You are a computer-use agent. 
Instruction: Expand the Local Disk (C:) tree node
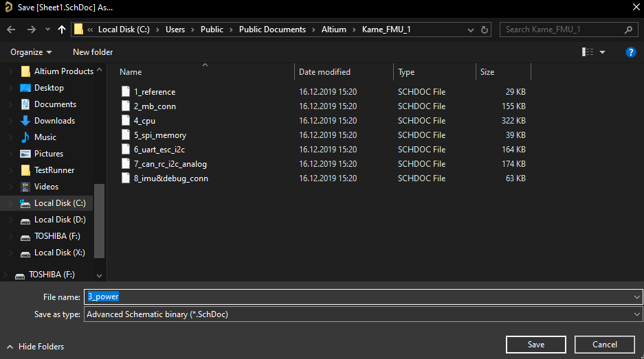(11, 203)
